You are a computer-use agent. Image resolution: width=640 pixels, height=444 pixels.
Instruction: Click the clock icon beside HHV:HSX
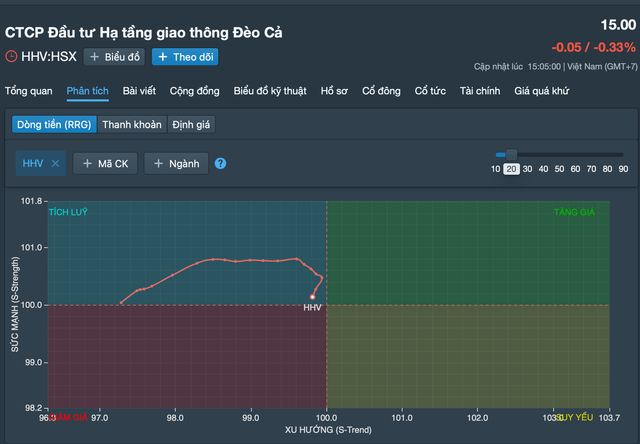11,57
